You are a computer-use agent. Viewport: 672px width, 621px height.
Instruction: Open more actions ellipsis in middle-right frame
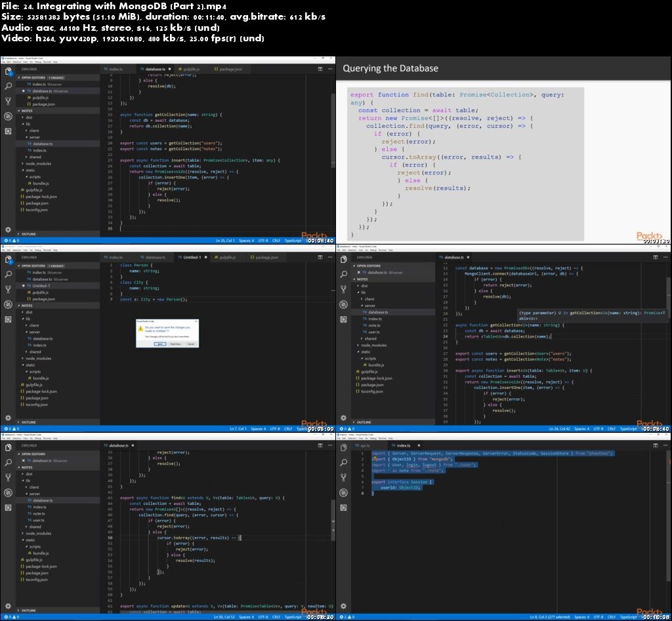665,258
